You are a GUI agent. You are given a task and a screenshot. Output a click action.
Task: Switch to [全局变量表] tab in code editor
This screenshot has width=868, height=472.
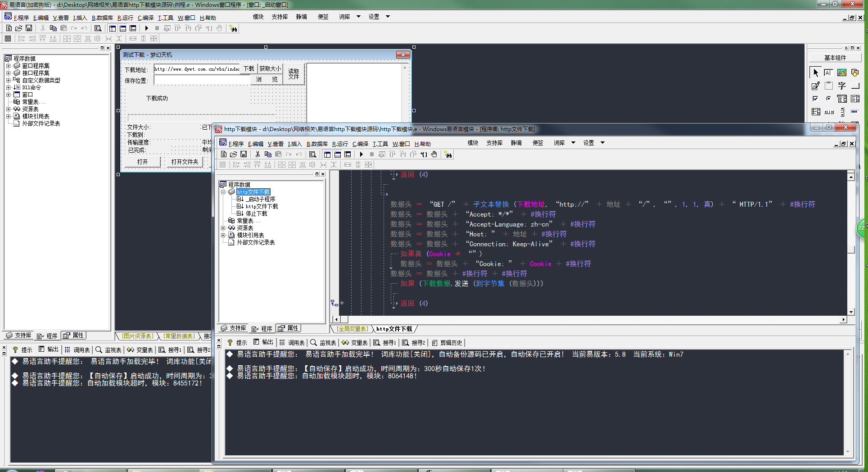pos(352,329)
